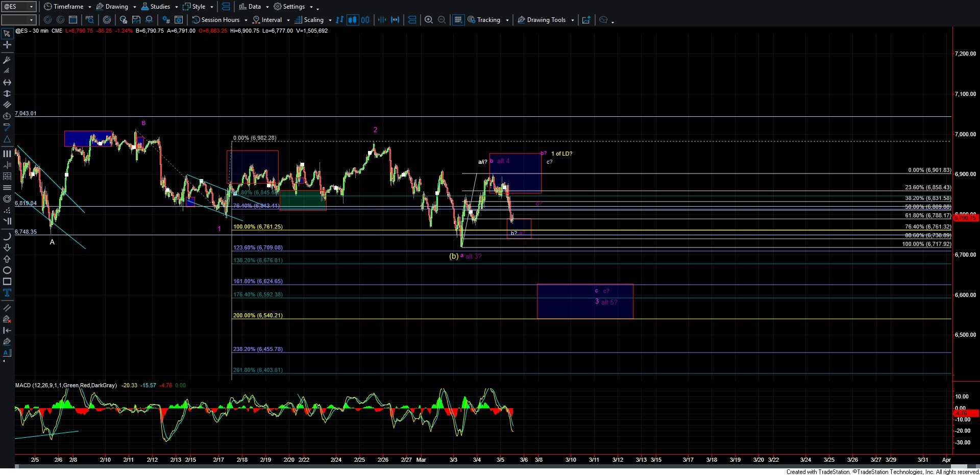Click the red current price label on axis

(x=964, y=218)
